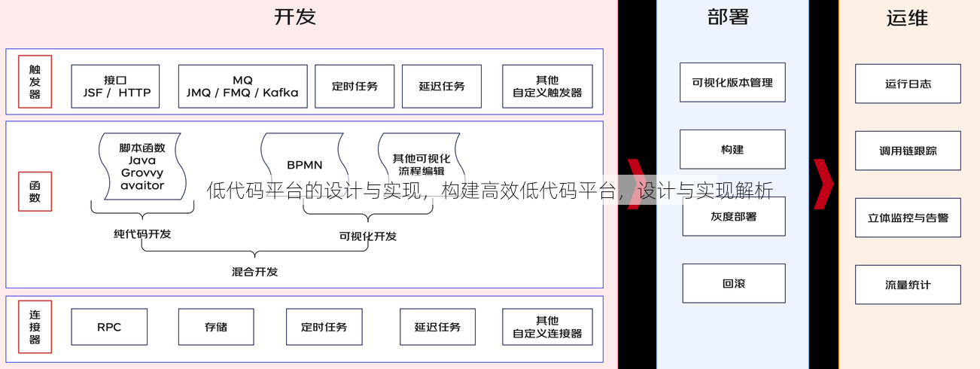Click the 可视化开发 label
The image size is (980, 369).
367,236
